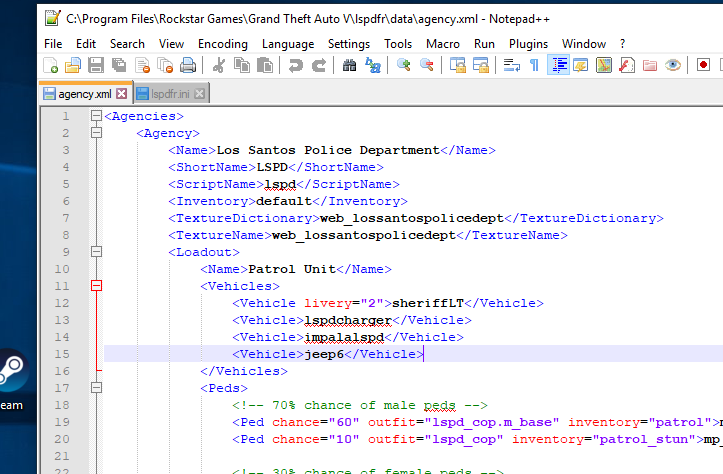The width and height of the screenshot is (723, 474).
Task: Open Find using the binoculars icon
Action: 350,65
